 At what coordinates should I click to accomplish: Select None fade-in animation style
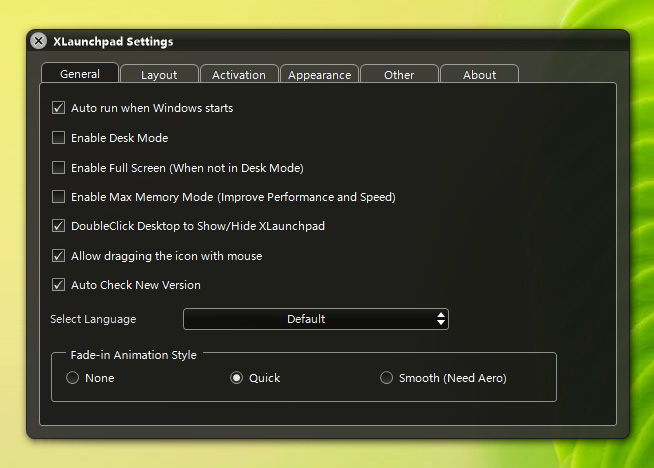coord(72,378)
